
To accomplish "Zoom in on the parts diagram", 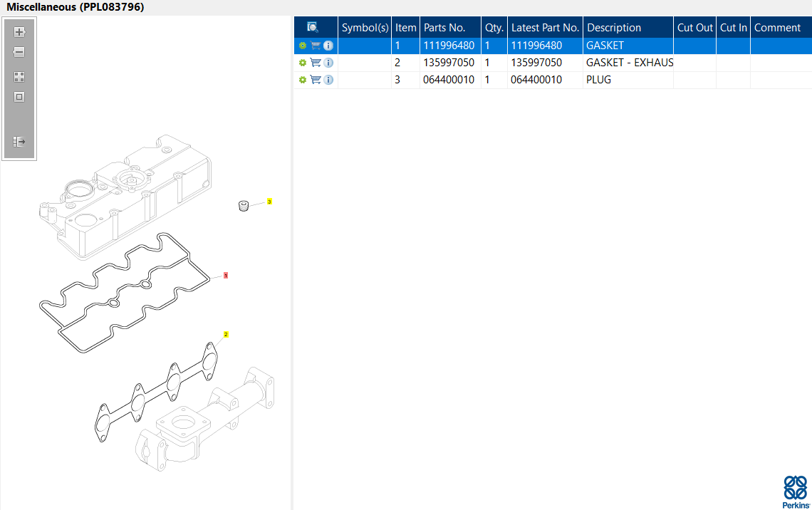I will tap(19, 32).
